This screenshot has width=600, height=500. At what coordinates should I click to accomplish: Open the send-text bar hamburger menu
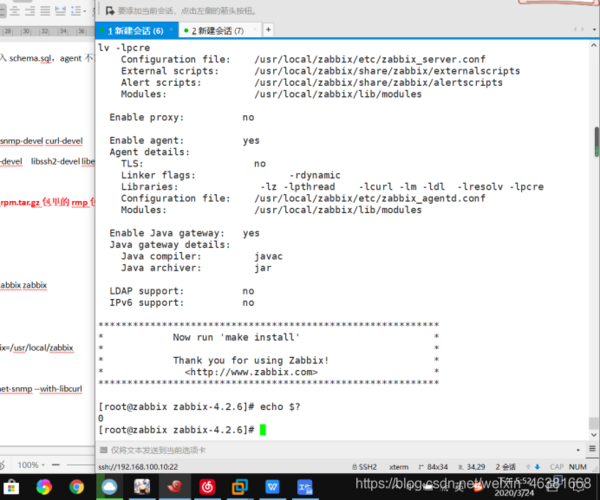click(592, 449)
